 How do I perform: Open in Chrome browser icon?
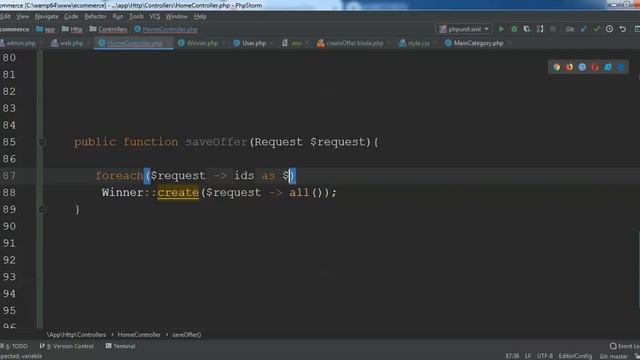click(557, 67)
